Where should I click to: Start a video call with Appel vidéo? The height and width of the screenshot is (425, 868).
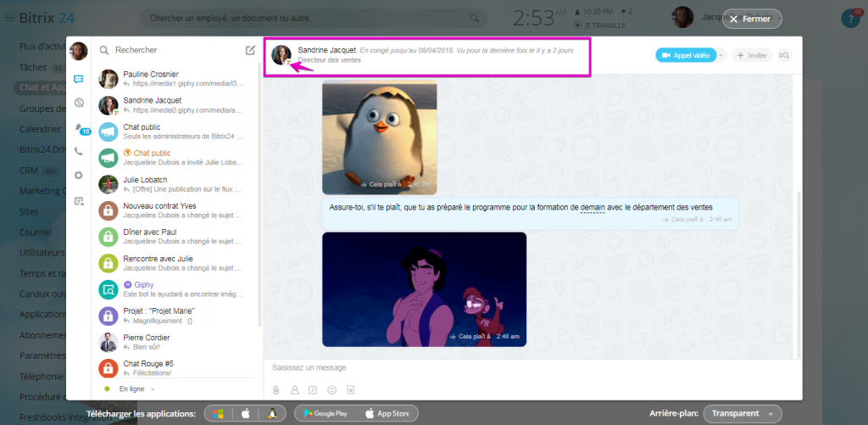(x=686, y=55)
